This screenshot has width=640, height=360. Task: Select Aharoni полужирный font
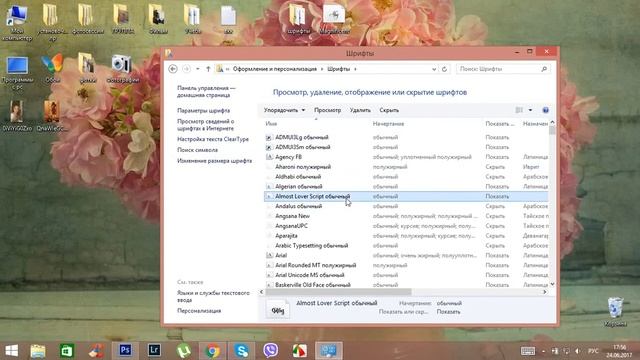[x=406, y=167]
